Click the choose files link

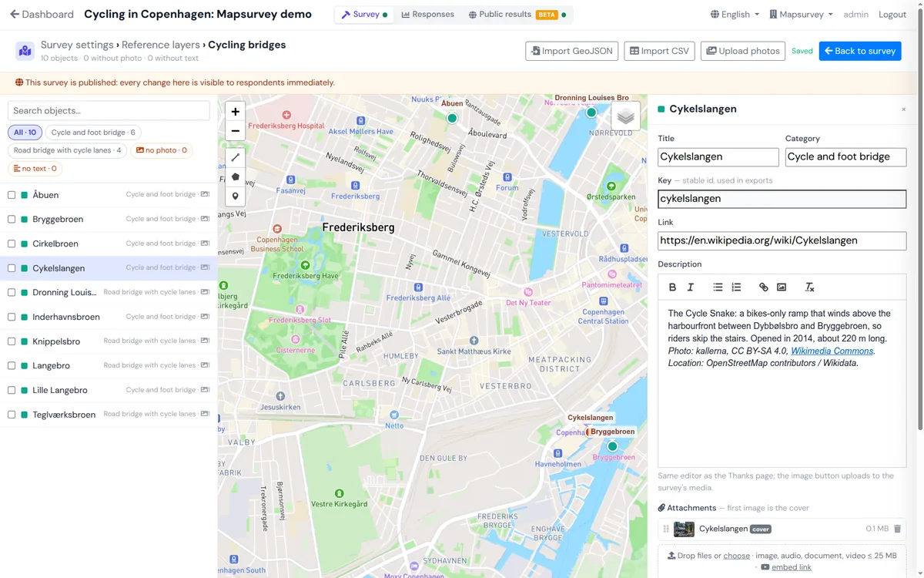pos(736,556)
